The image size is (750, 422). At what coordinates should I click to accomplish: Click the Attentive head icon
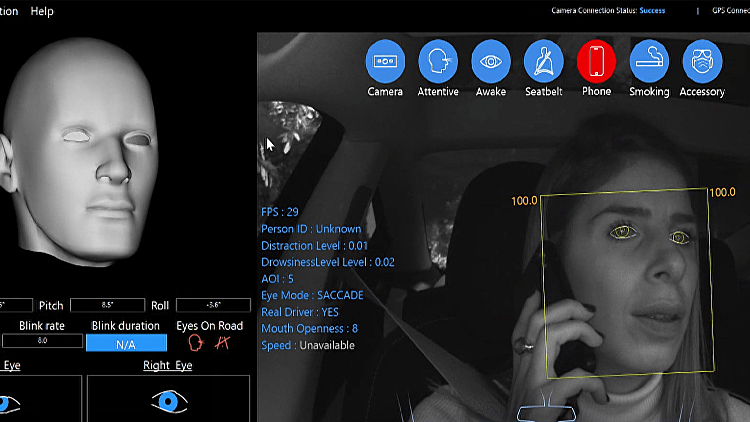[438, 61]
